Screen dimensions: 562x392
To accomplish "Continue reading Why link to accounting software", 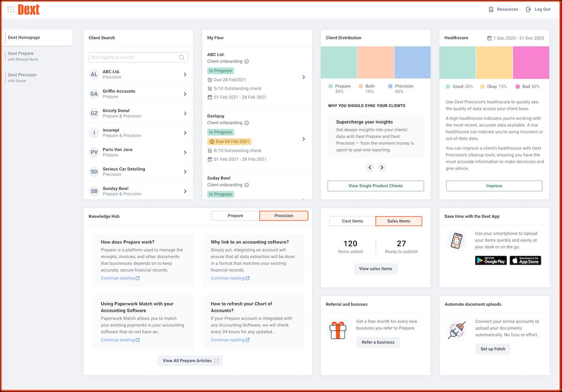I will coord(230,278).
